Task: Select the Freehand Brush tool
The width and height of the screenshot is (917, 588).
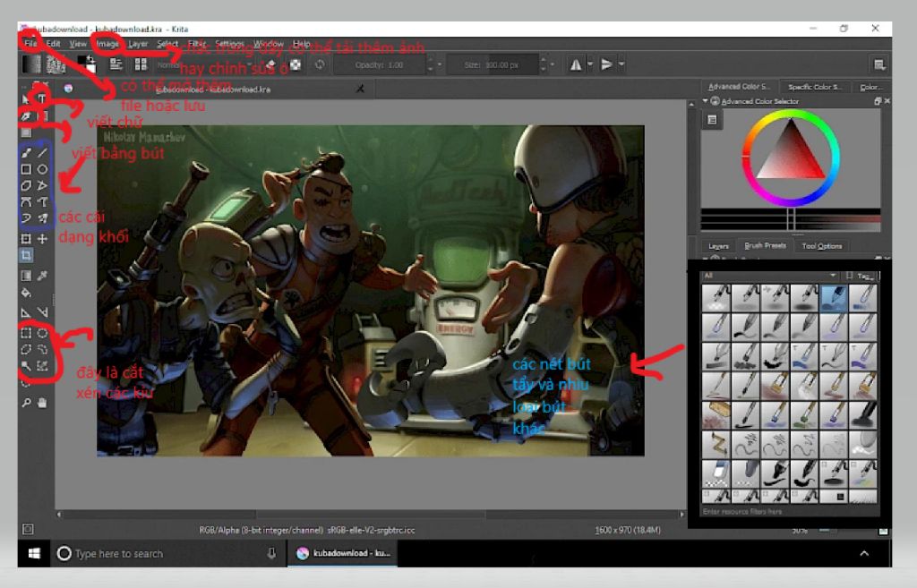Action: pyautogui.click(x=26, y=153)
